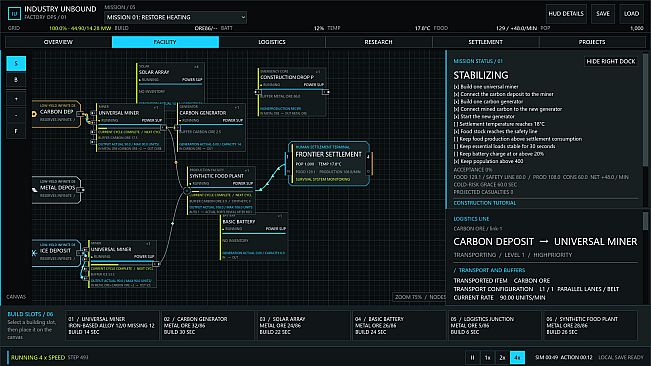Select the Synthetic Food Plant node

click(221, 190)
